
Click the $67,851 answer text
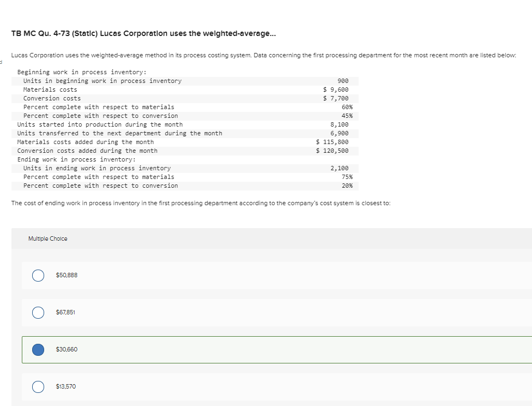(65, 312)
